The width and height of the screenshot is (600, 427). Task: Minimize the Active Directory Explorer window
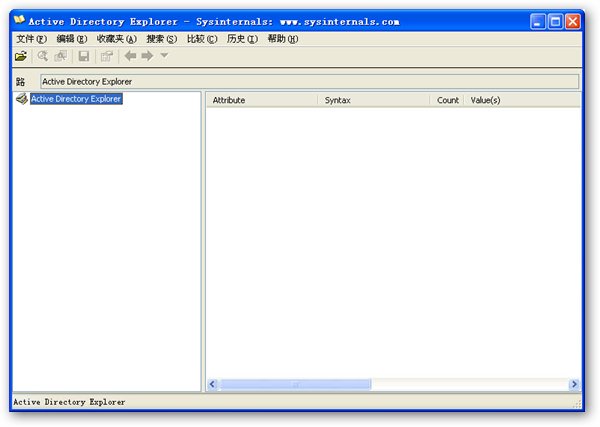tap(538, 21)
